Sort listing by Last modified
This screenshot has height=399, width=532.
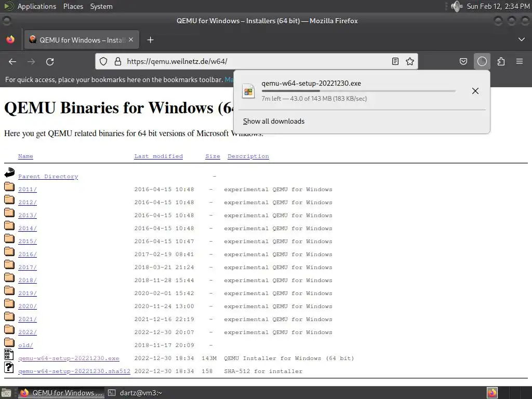pos(158,156)
